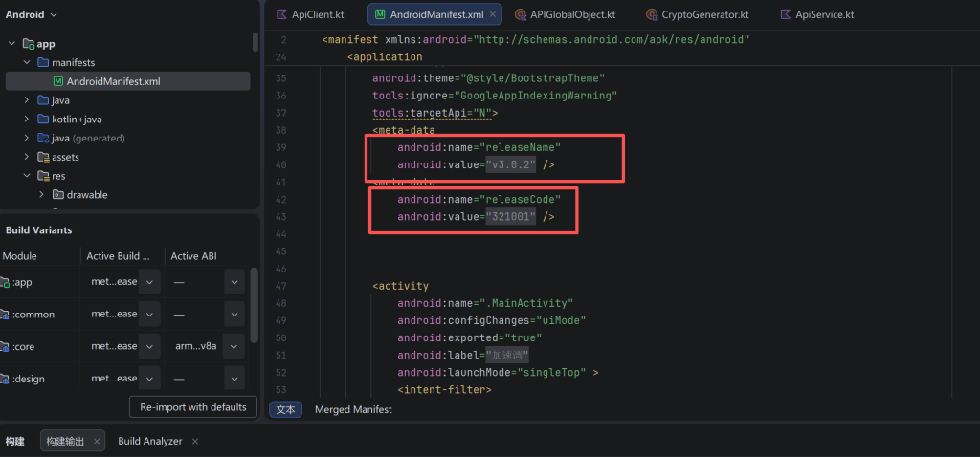Click the res folder icon
Screen dimensions: 980x457
click(x=43, y=176)
